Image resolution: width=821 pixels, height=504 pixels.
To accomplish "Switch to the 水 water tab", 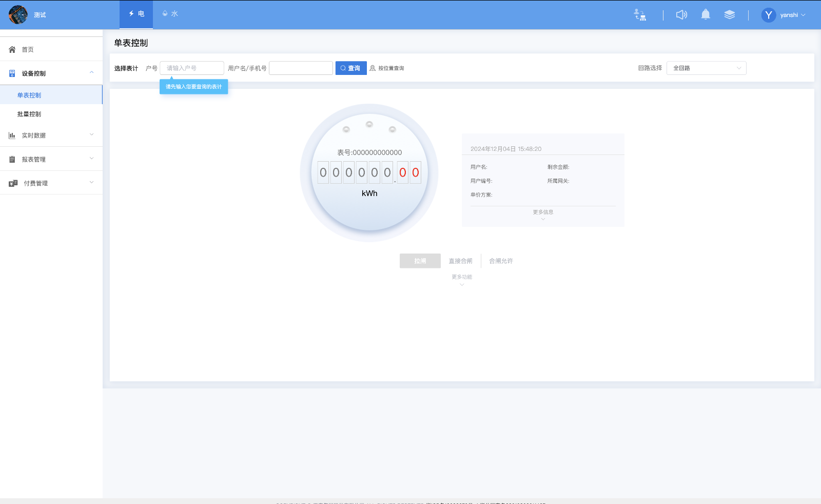I will click(x=170, y=14).
